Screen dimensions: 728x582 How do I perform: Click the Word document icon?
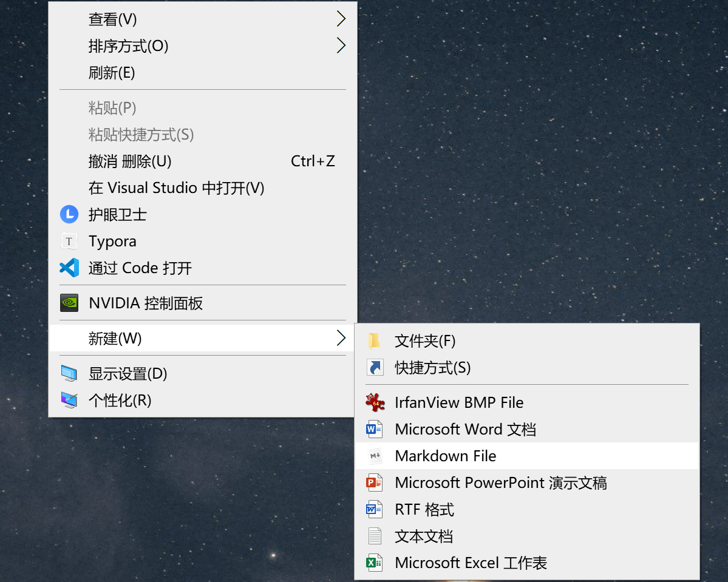click(374, 429)
